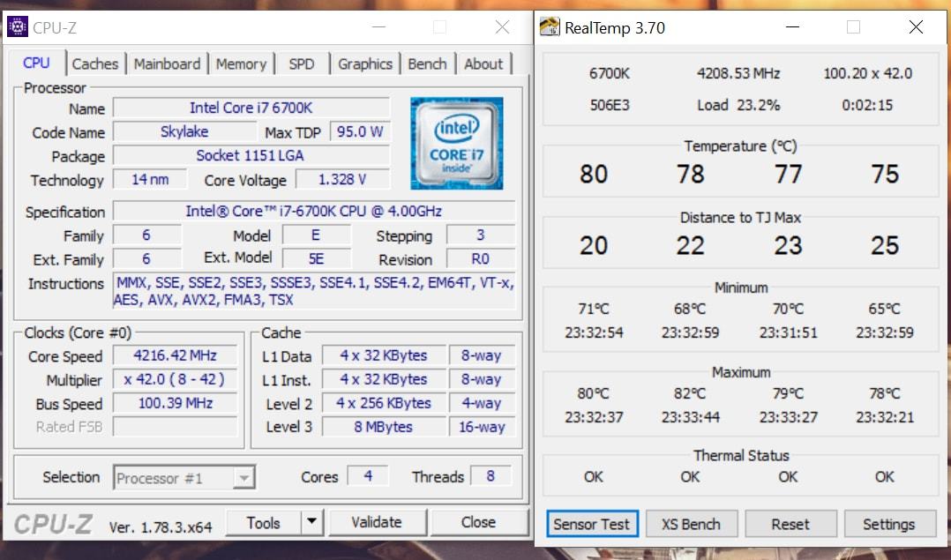The height and width of the screenshot is (560, 951).
Task: Click Reset in RealTemp
Action: point(790,524)
